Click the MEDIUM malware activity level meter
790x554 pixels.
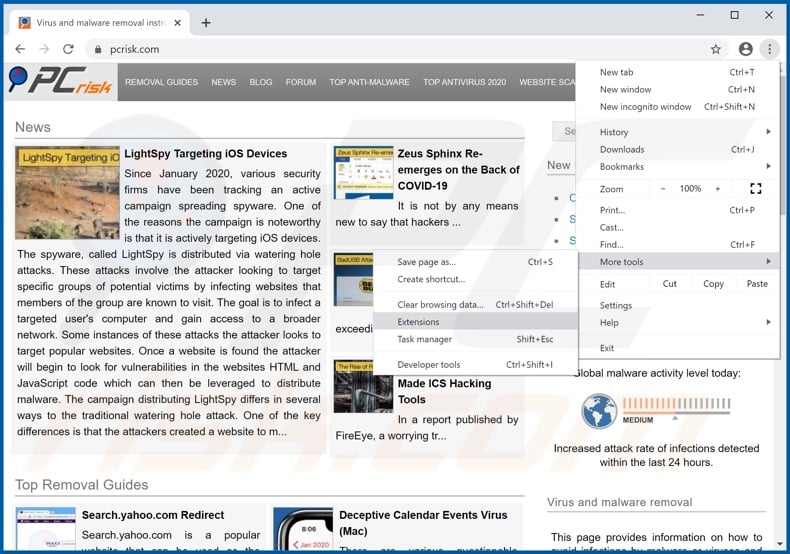[676, 410]
